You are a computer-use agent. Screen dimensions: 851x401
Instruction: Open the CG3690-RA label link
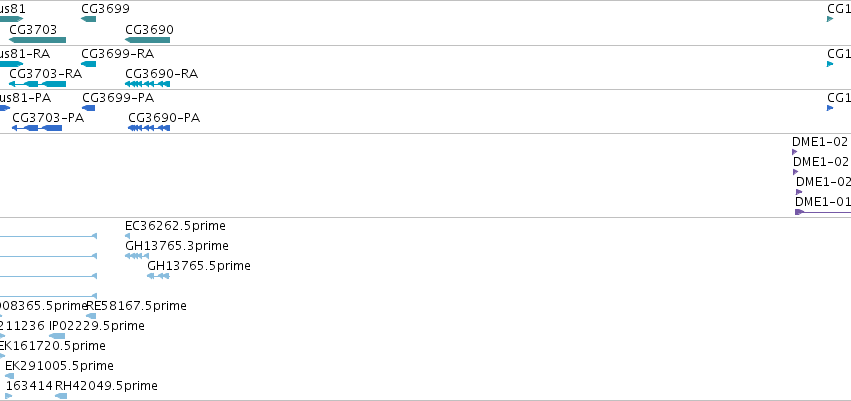pyautogui.click(x=161, y=73)
